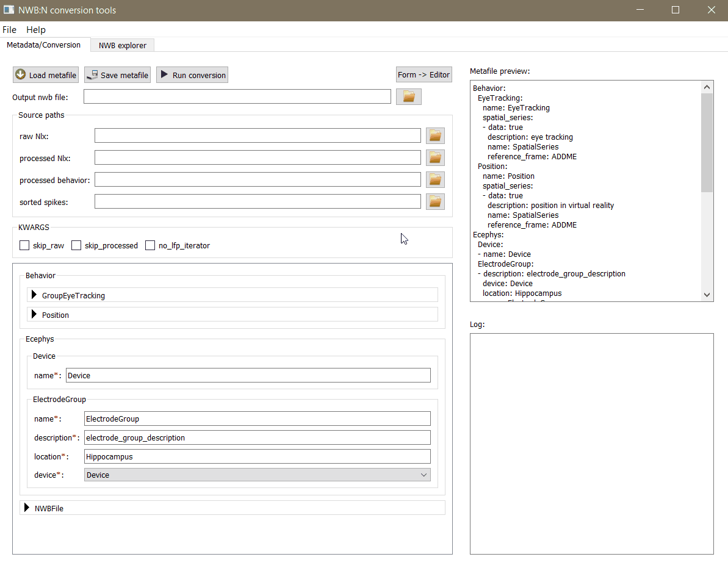Image resolution: width=728 pixels, height=568 pixels.
Task: Click the NWB:N app icon in title bar
Action: click(x=9, y=10)
